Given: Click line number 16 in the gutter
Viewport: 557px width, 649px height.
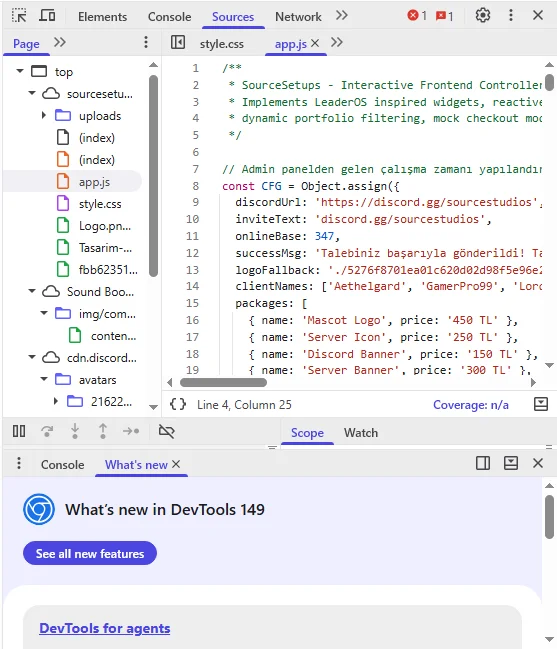Looking at the screenshot, I should pyautogui.click(x=192, y=320).
